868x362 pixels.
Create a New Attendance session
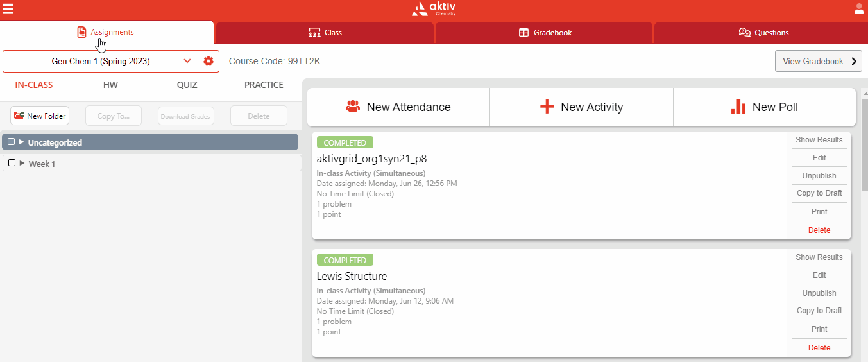pos(398,107)
